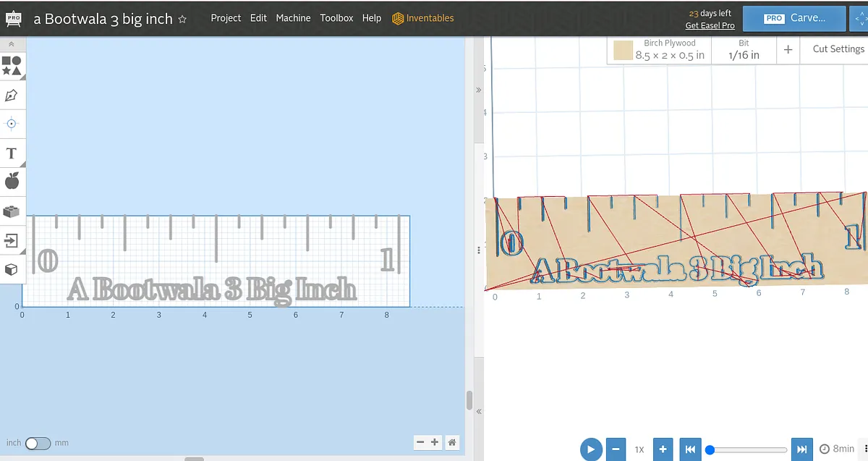This screenshot has width=868, height=461.
Task: Collapse the left tool sidebar
Action: [11, 44]
